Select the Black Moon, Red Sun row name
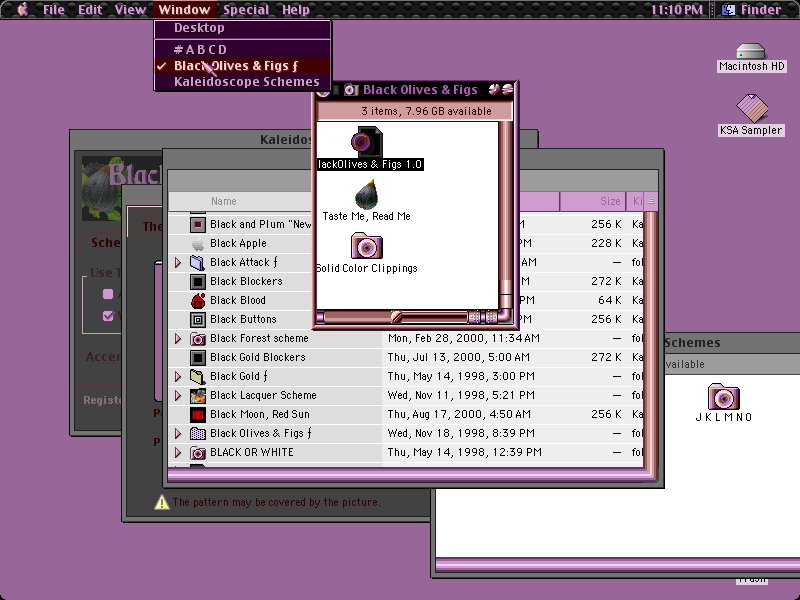 [x=260, y=414]
